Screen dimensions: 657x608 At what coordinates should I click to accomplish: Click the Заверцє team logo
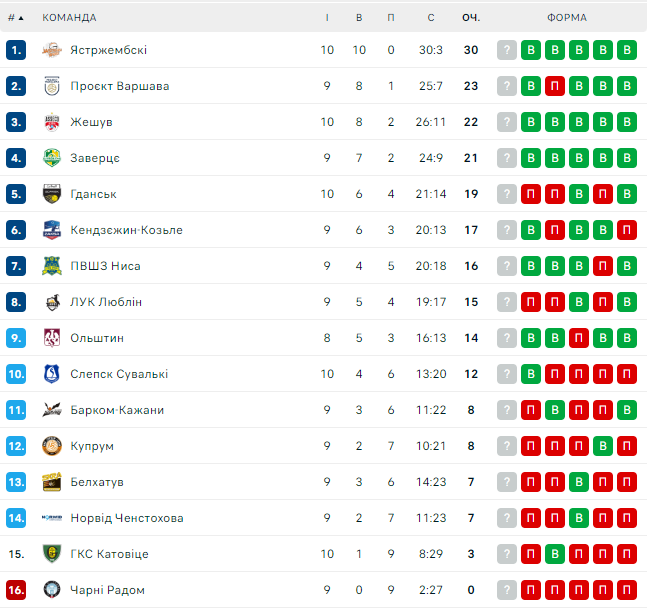coord(52,158)
